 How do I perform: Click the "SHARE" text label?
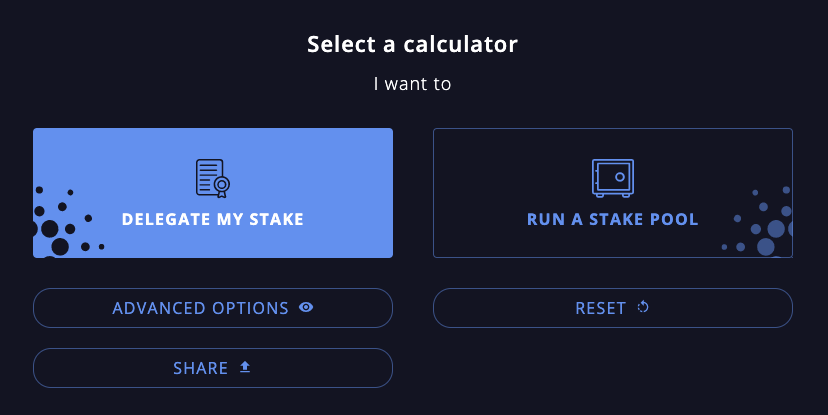[201, 368]
